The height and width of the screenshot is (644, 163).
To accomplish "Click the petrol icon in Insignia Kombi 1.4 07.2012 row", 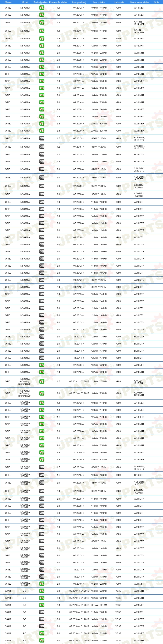I will click(42, 403).
